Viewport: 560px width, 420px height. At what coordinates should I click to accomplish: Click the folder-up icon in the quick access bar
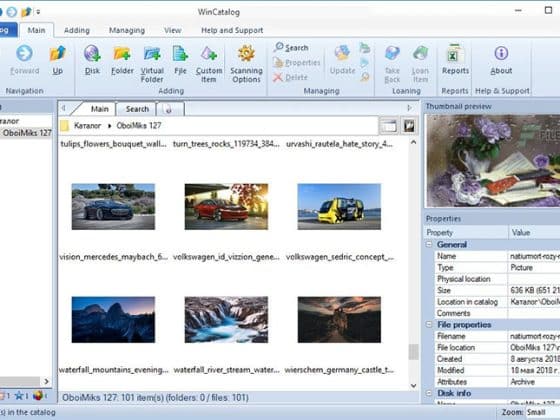[x=26, y=12]
